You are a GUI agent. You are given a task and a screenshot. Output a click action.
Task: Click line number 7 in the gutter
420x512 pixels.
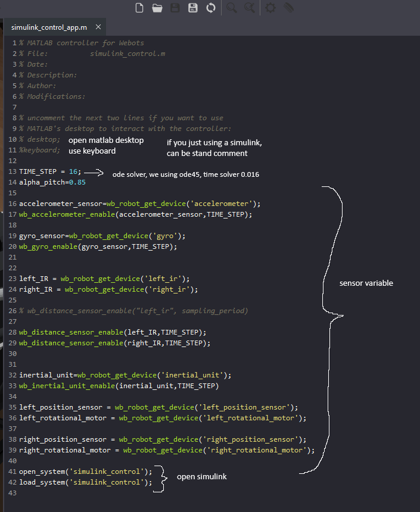tap(14, 107)
